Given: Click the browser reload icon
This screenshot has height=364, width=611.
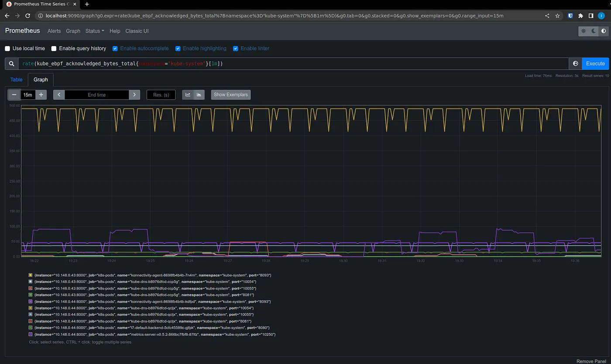Looking at the screenshot, I should [x=27, y=15].
